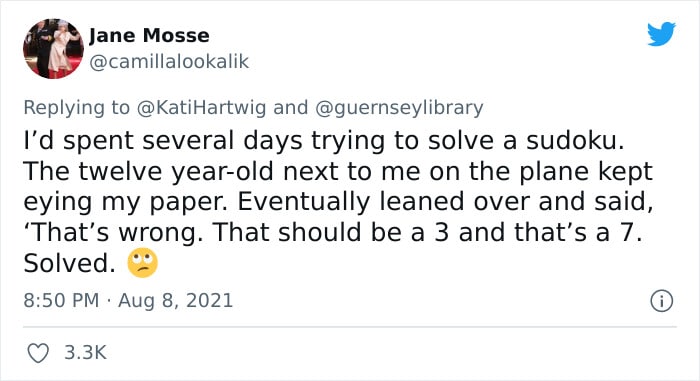Like the tweet with the heart icon
700x381 pixels.
coord(38,353)
